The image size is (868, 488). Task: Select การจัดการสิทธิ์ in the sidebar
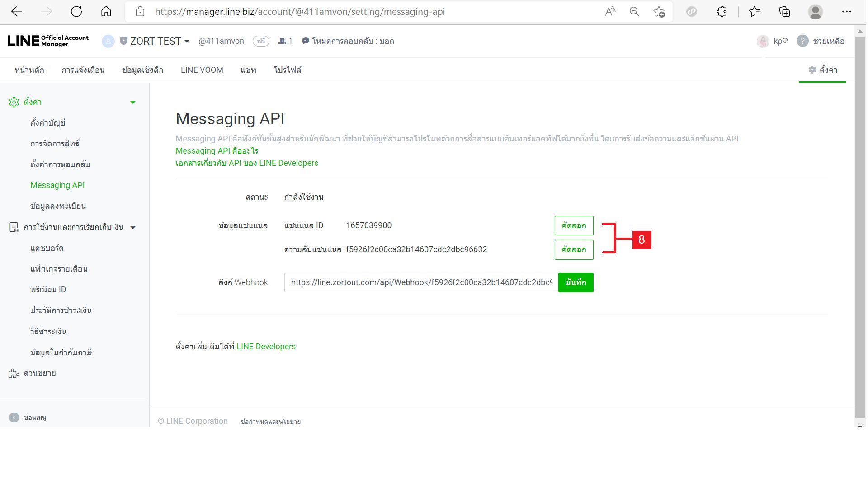(55, 144)
